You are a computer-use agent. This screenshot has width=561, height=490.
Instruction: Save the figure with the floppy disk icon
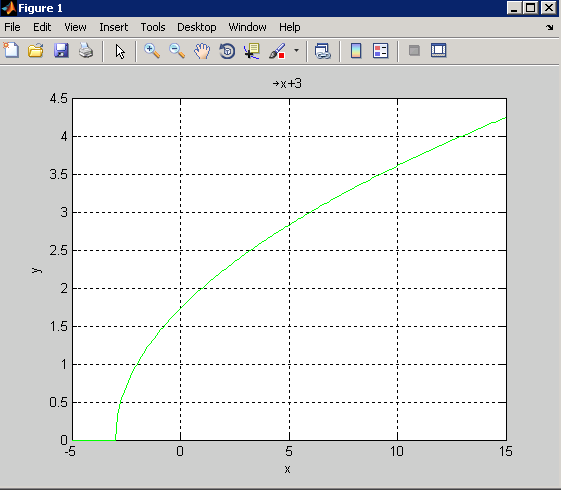(61, 50)
